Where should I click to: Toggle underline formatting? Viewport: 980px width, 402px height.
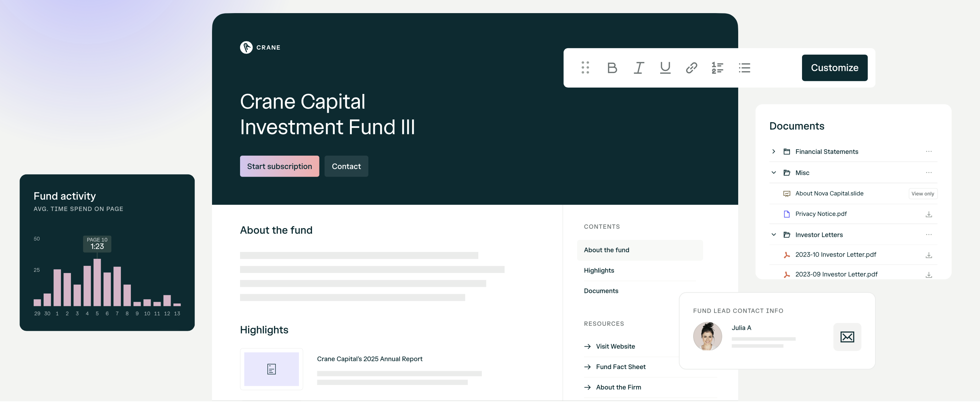pos(665,68)
